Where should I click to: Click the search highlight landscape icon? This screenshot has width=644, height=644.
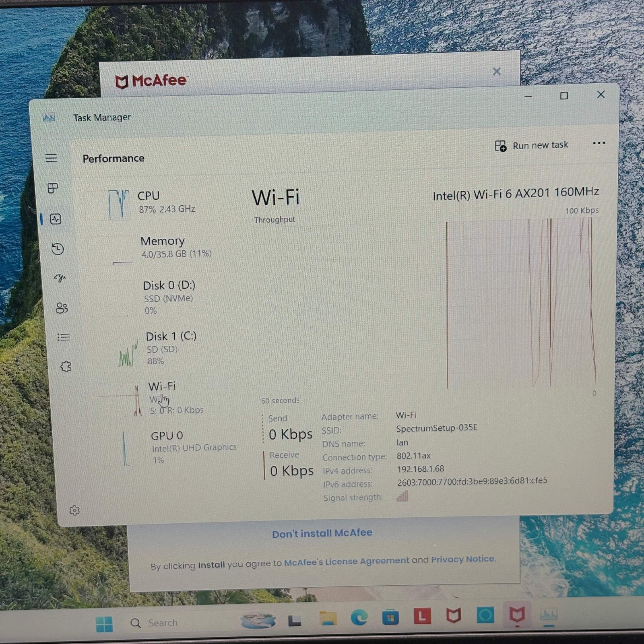pyautogui.click(x=258, y=621)
